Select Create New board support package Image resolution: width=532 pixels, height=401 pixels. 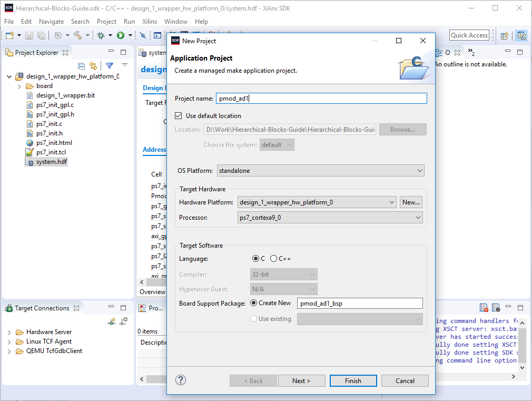click(253, 303)
